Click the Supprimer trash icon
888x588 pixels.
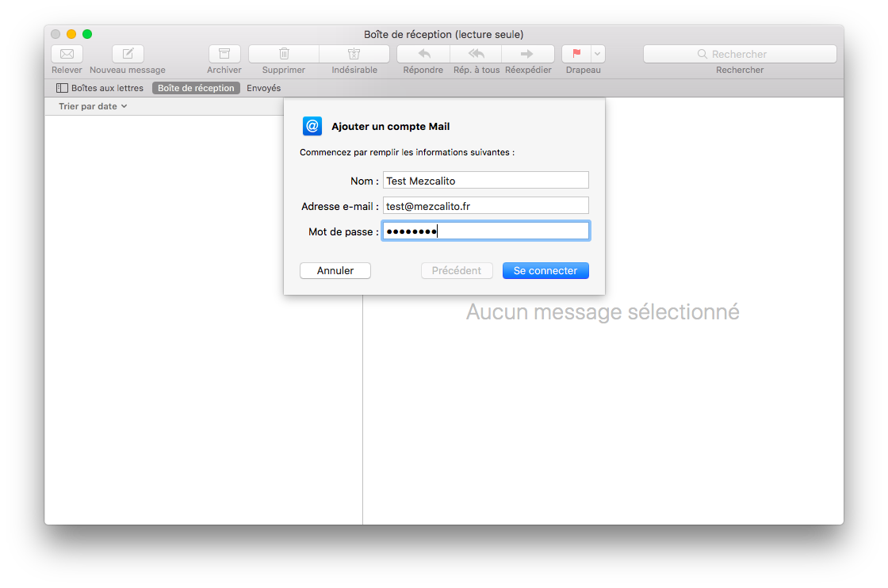(282, 54)
